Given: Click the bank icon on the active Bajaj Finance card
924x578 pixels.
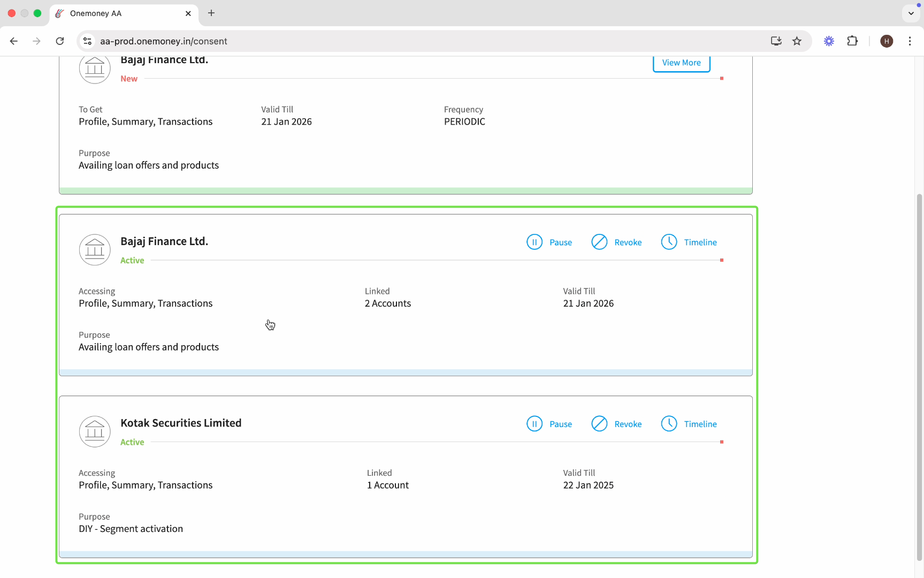Looking at the screenshot, I should (95, 249).
